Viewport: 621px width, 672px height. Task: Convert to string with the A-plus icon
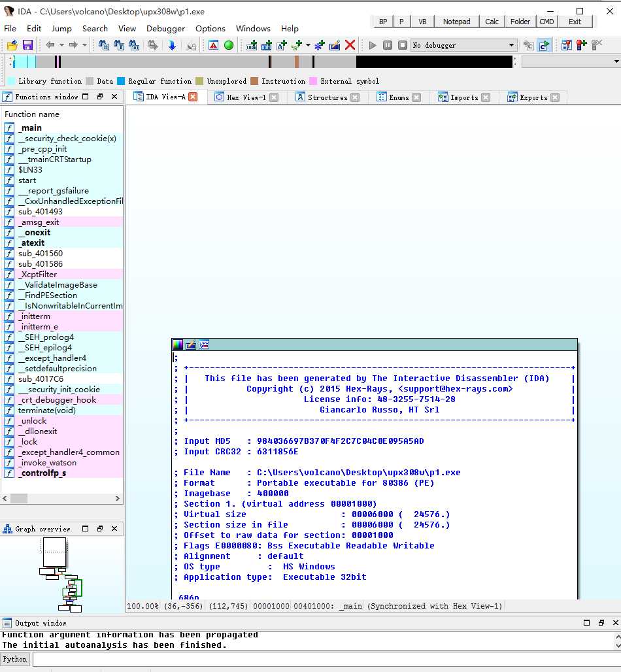click(x=282, y=45)
